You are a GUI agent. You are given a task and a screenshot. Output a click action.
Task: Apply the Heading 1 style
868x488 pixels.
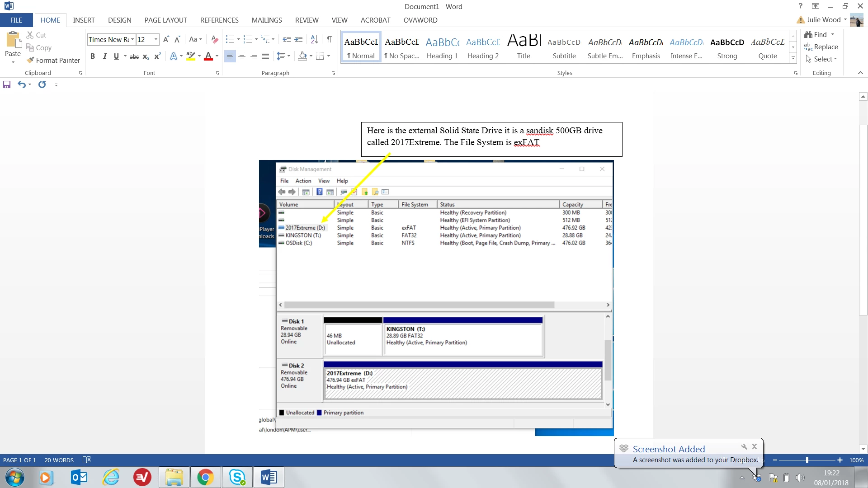tap(442, 47)
